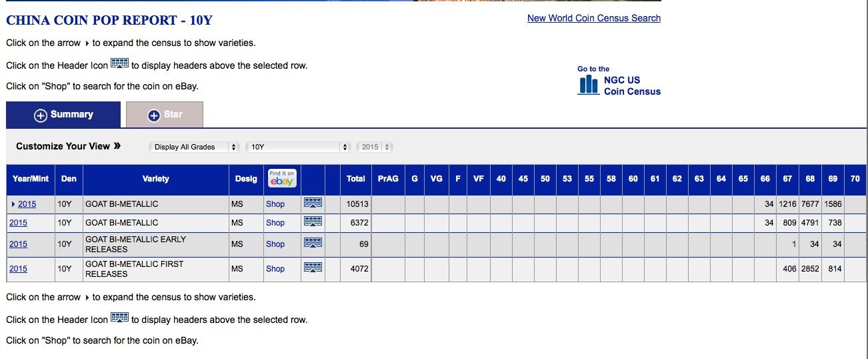Click Shop link for First Releases row
The image size is (868, 359).
pos(275,269)
